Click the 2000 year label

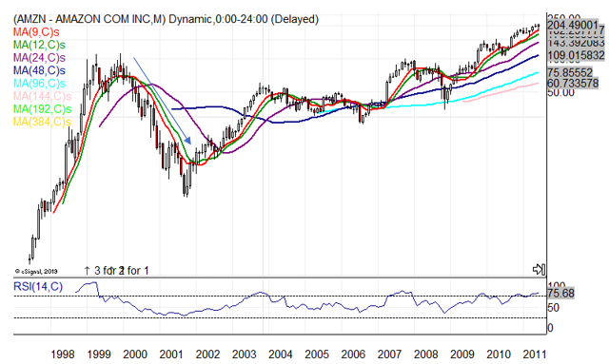(x=135, y=354)
